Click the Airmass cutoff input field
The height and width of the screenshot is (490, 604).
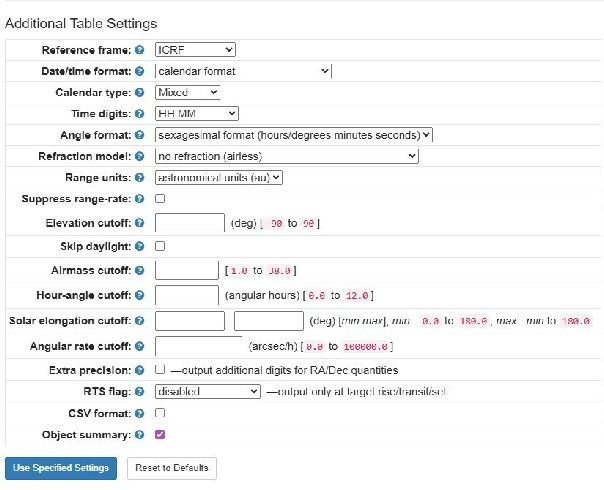tap(187, 270)
